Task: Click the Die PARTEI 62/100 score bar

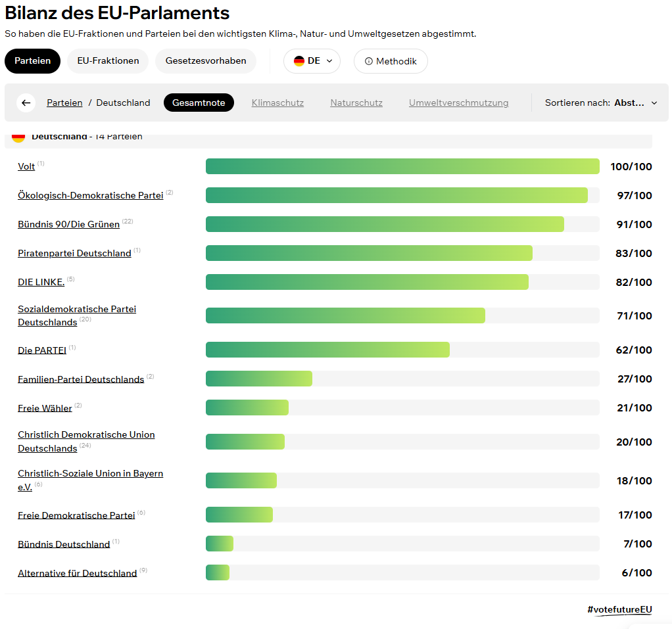Action: pos(402,350)
